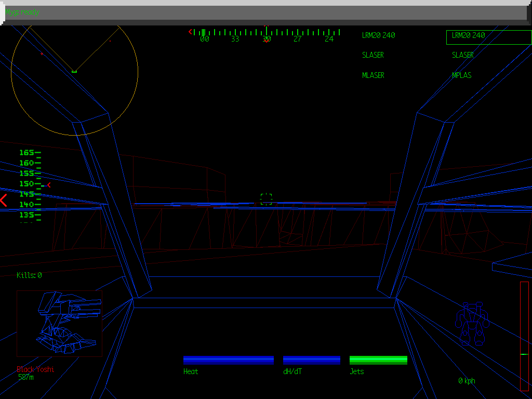This screenshot has width=532, height=399.
Task: Select the boxed LRM20 240 weapon
Action: point(488,37)
